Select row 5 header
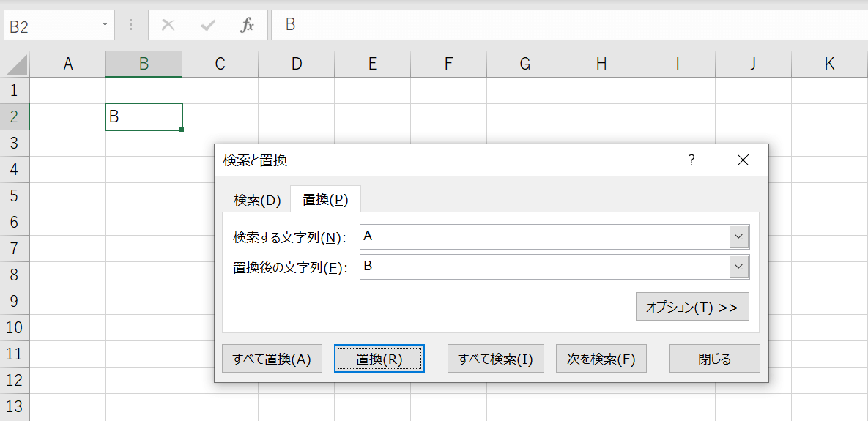The image size is (868, 421). tap(15, 195)
